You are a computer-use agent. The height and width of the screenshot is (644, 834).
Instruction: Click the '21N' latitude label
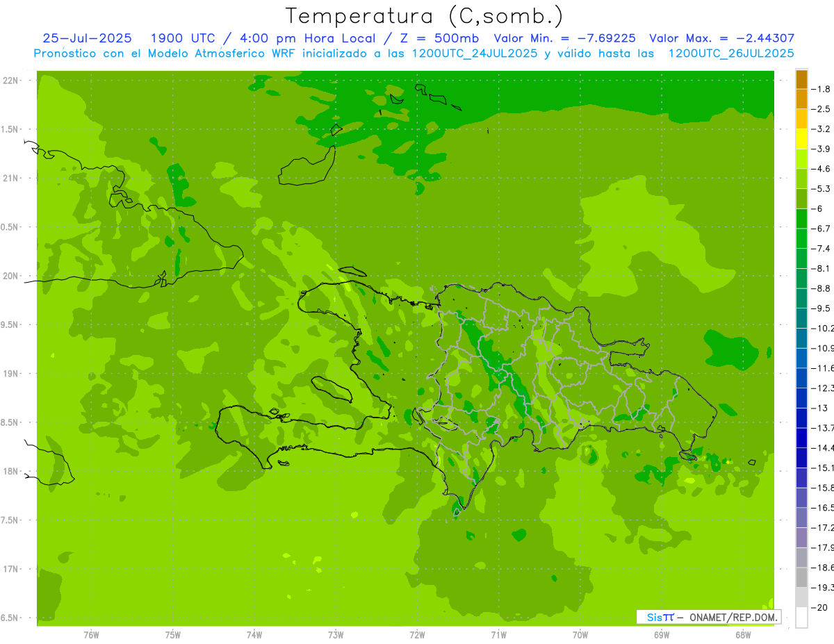pyautogui.click(x=10, y=178)
